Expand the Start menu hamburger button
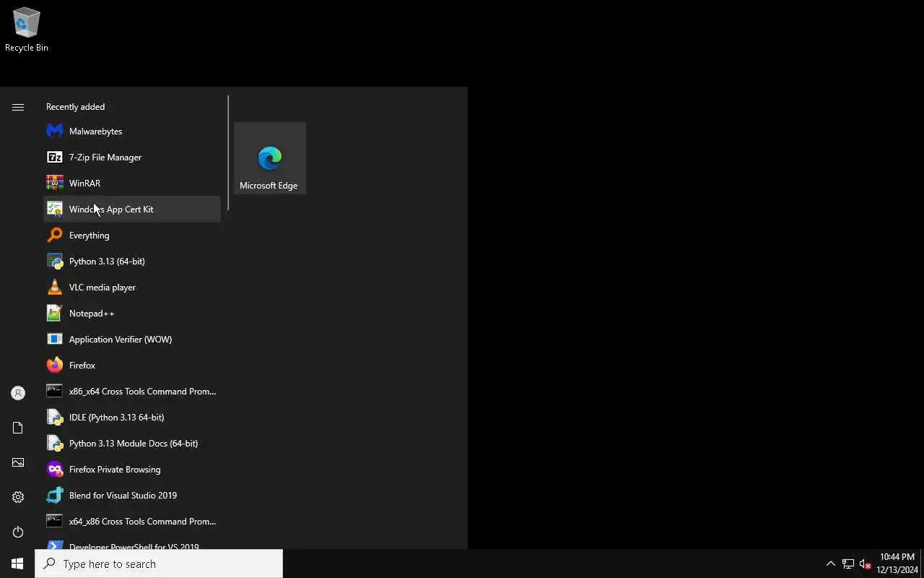 (x=18, y=107)
